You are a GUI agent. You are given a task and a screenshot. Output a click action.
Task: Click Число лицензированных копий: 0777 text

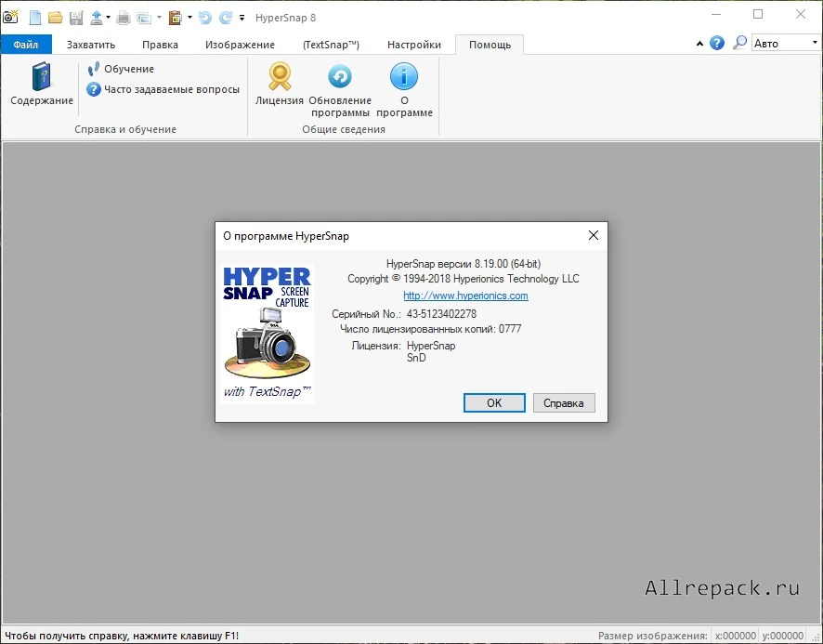click(x=430, y=329)
